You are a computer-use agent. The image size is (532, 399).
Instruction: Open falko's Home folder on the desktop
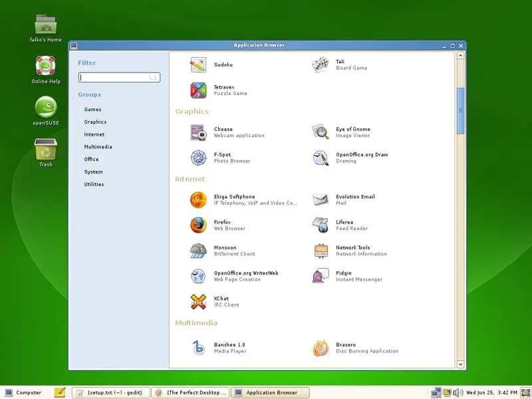click(x=46, y=24)
